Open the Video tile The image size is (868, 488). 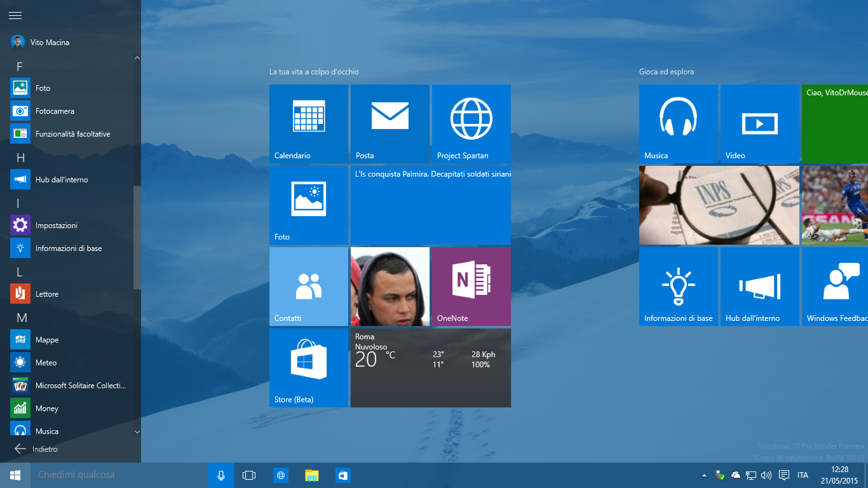tap(760, 124)
